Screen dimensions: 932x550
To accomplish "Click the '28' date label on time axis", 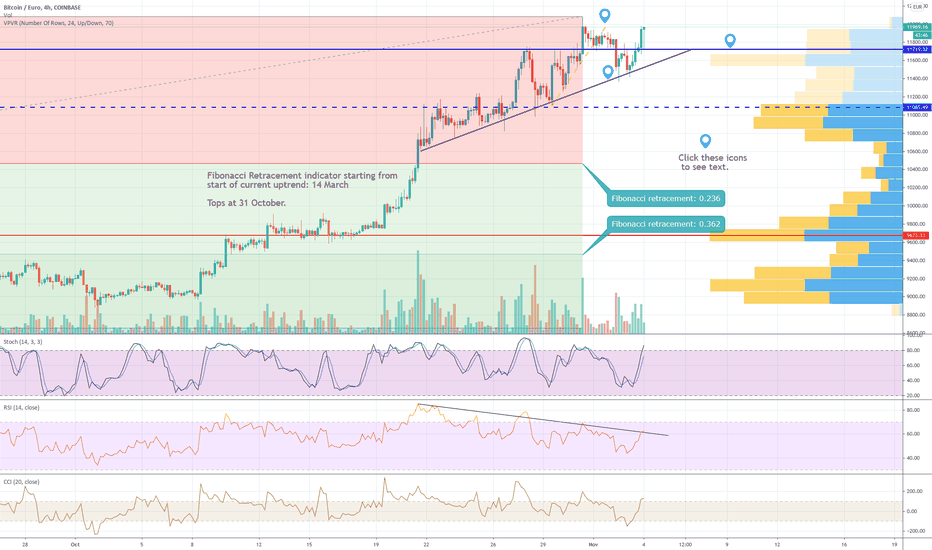I will pos(24,544).
